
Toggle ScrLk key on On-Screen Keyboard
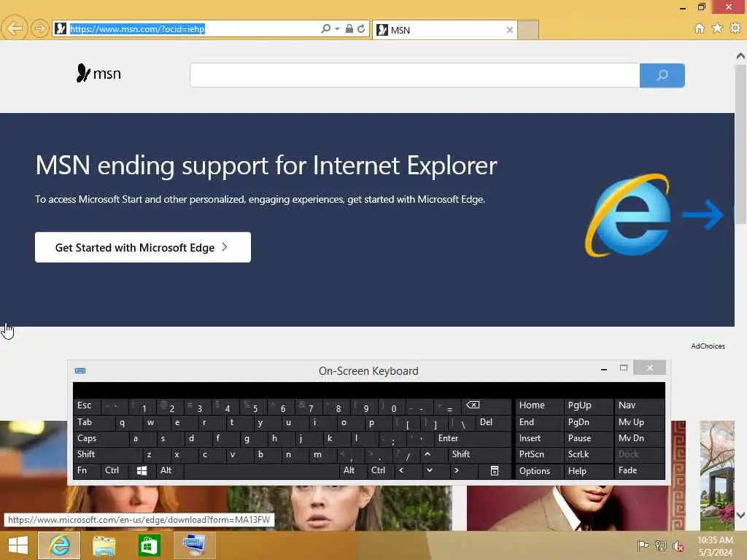tap(588, 455)
